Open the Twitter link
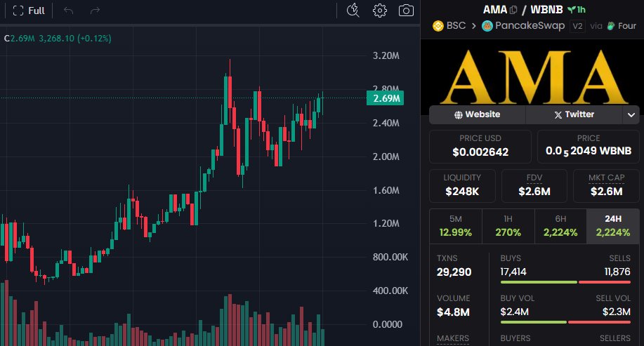The width and height of the screenshot is (644, 346). tap(573, 114)
